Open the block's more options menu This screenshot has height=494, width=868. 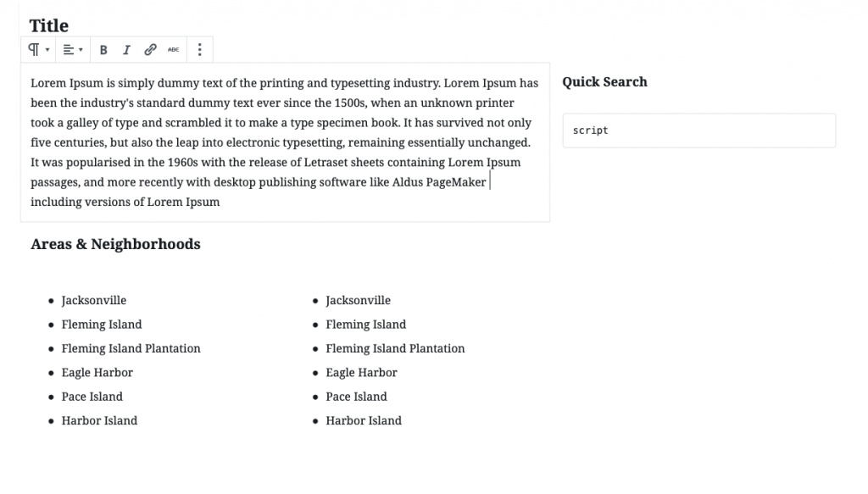tap(199, 50)
